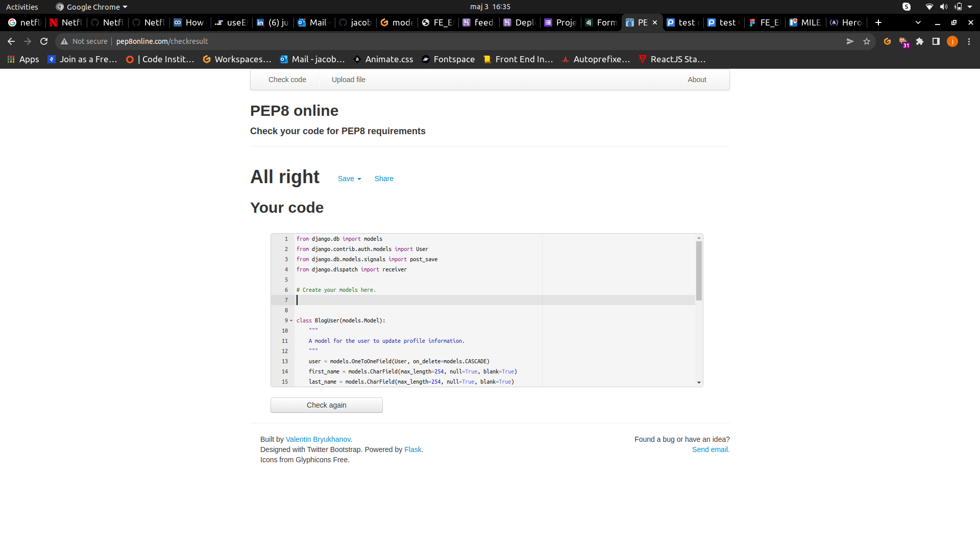980x551 pixels.
Task: Click inside the address bar
Action: pos(306,41)
